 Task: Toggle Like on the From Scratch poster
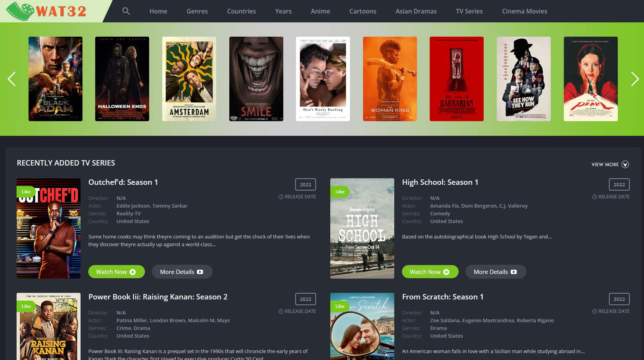tap(340, 306)
